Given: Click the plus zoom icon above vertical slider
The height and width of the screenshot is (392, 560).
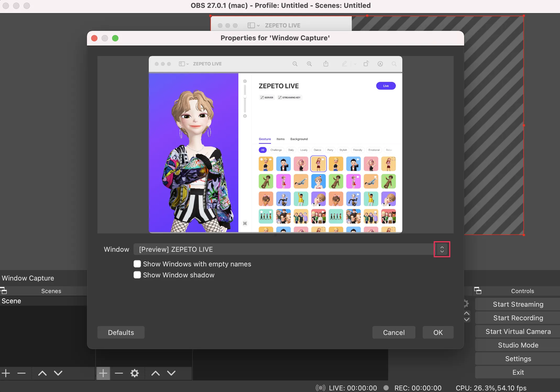Looking at the screenshot, I should coord(245,81).
